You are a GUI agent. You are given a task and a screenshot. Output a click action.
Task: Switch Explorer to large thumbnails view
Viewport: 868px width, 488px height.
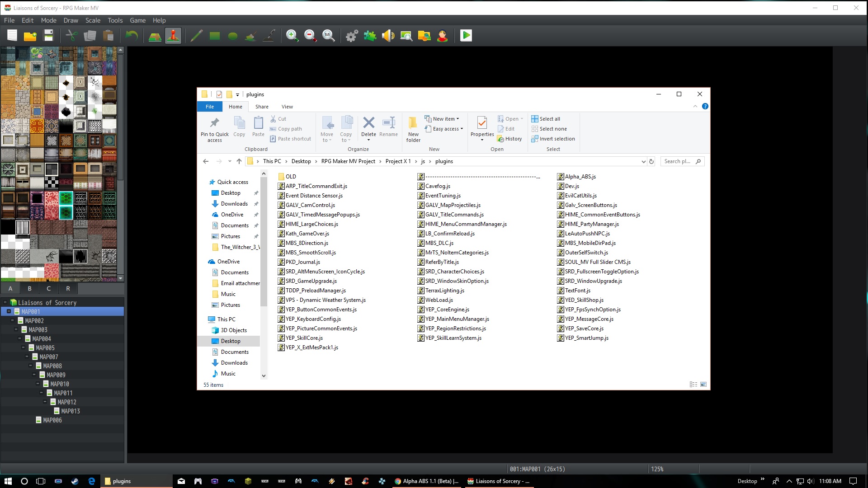click(x=703, y=385)
